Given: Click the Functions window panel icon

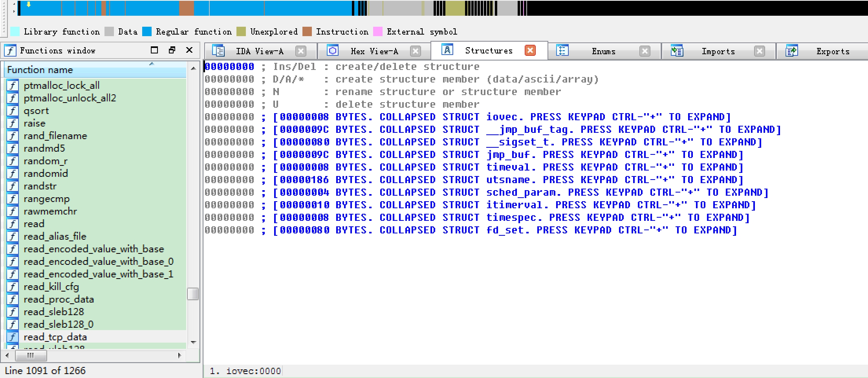Looking at the screenshot, I should (10, 51).
